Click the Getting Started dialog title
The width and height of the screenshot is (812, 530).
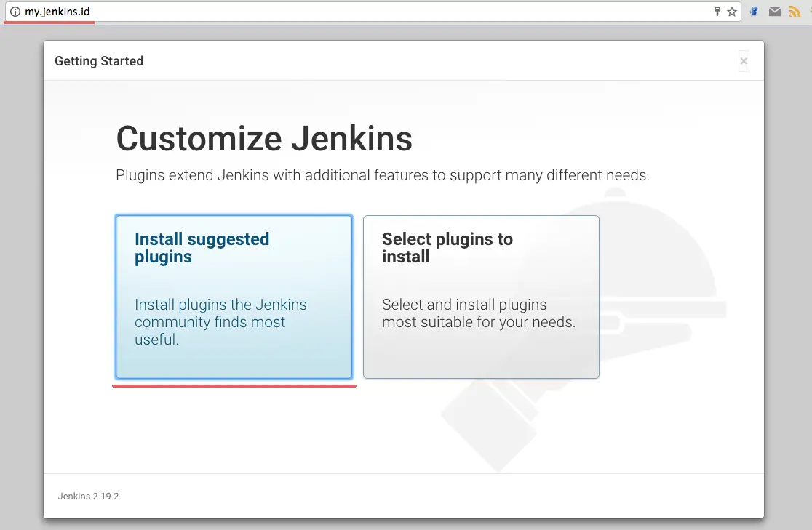[x=99, y=61]
